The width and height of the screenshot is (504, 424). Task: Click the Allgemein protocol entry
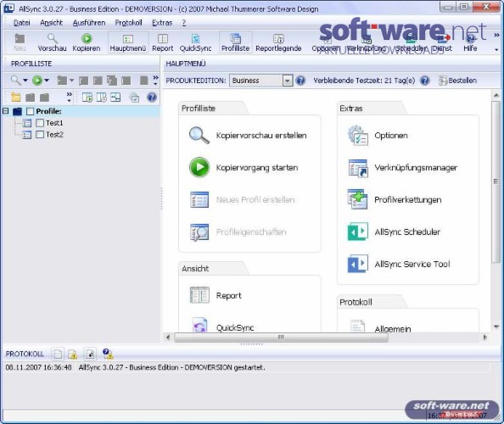pyautogui.click(x=393, y=329)
